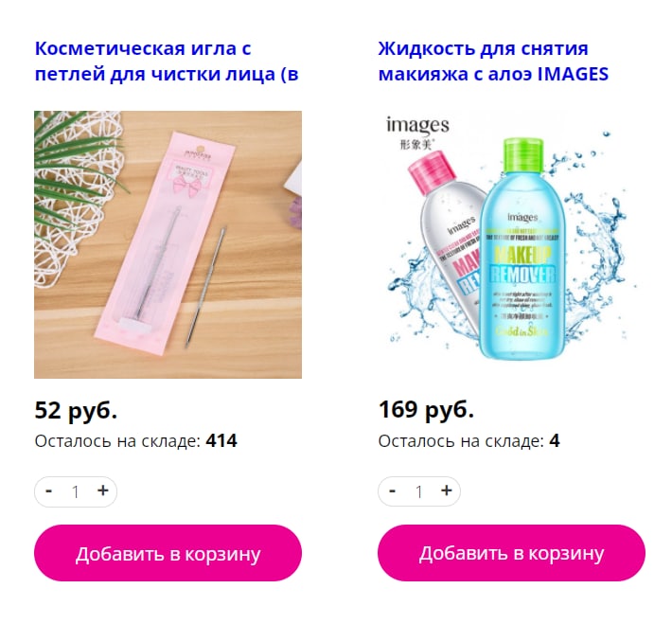Click the stock count 4 text
The height and width of the screenshot is (624, 672).
(x=555, y=441)
